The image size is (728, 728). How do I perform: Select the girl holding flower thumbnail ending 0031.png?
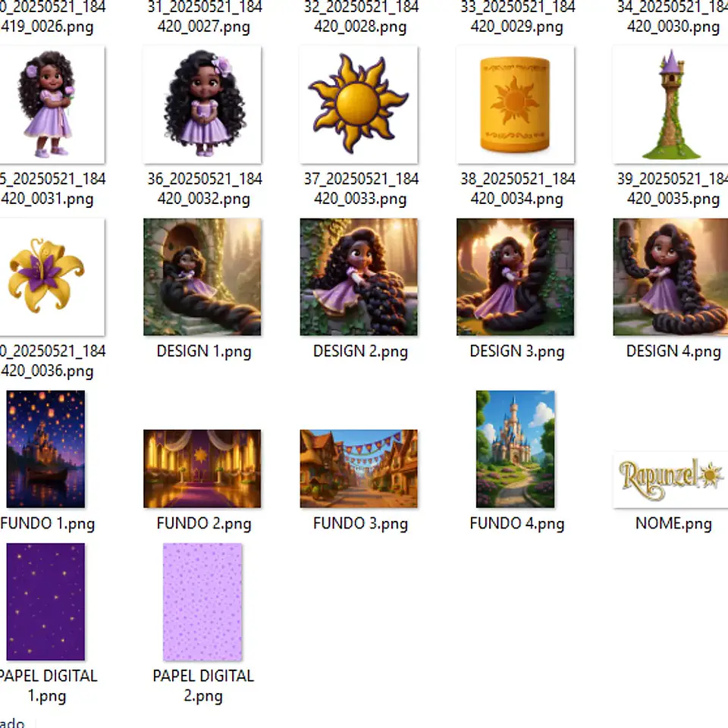tap(52, 105)
